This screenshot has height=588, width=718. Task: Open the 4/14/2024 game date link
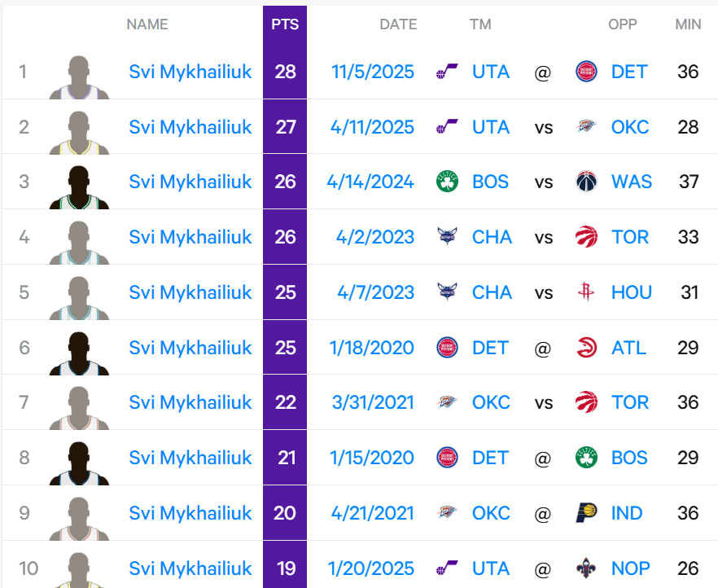click(370, 182)
